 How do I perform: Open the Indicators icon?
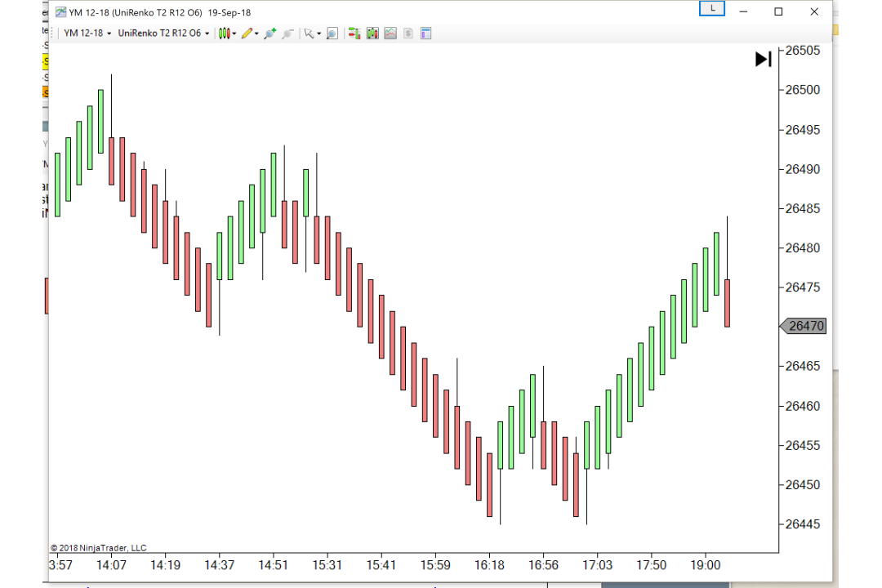[390, 33]
